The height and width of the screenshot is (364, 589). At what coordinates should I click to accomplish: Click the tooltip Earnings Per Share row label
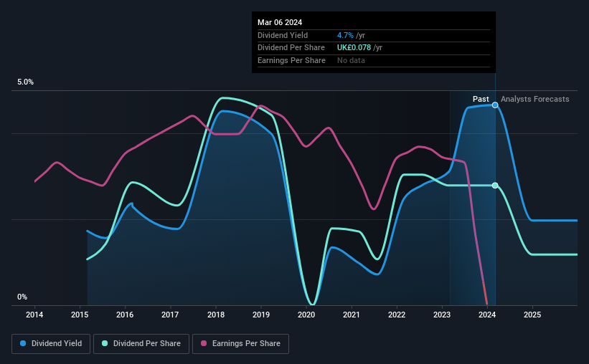pyautogui.click(x=291, y=60)
